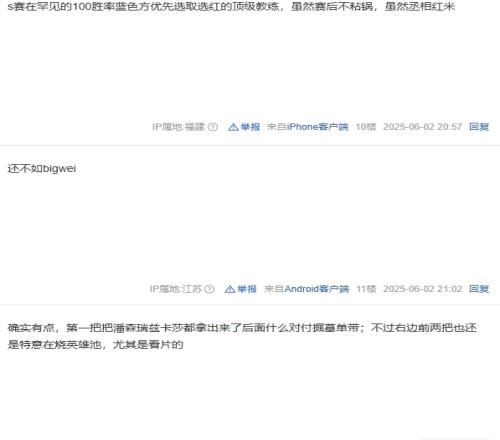Click 来自 label before iPhone客户端
The image size is (500, 440).
click(277, 127)
